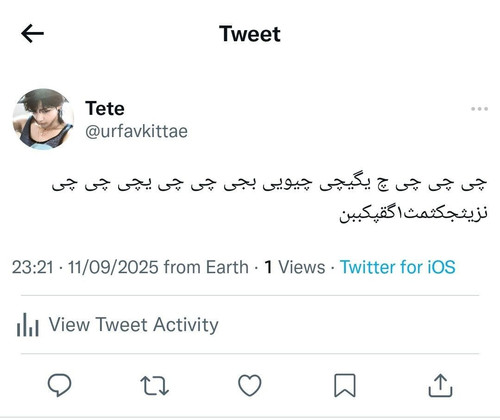Open Tete's profile picture

pyautogui.click(x=43, y=119)
